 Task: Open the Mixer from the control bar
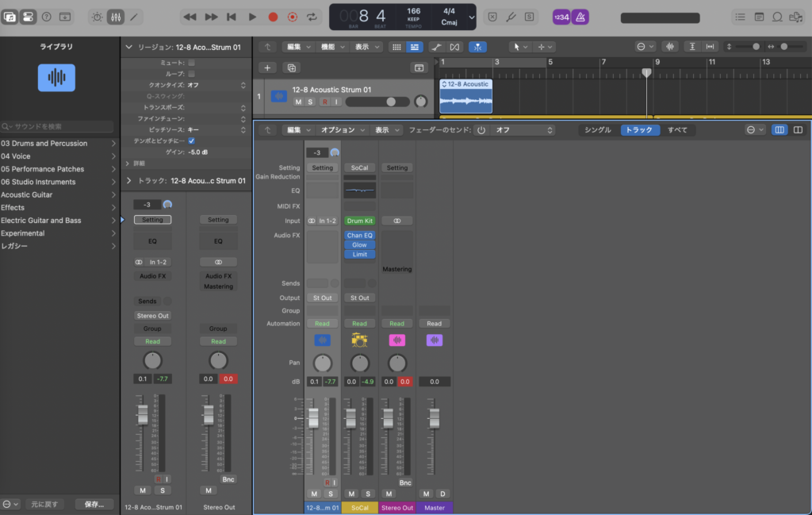[116, 17]
